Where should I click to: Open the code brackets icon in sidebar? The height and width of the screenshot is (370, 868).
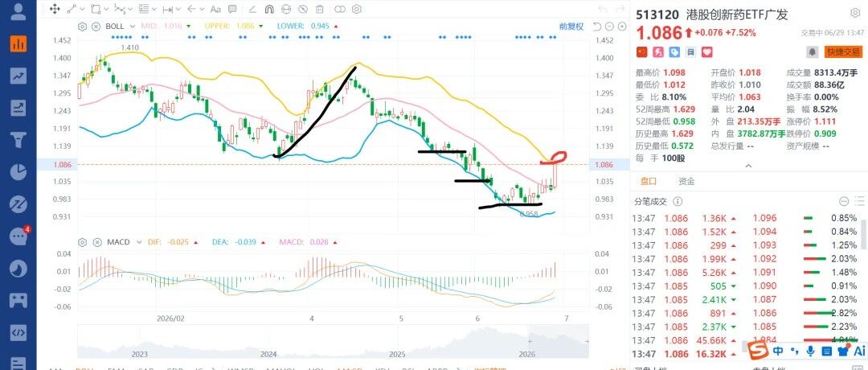[x=18, y=333]
